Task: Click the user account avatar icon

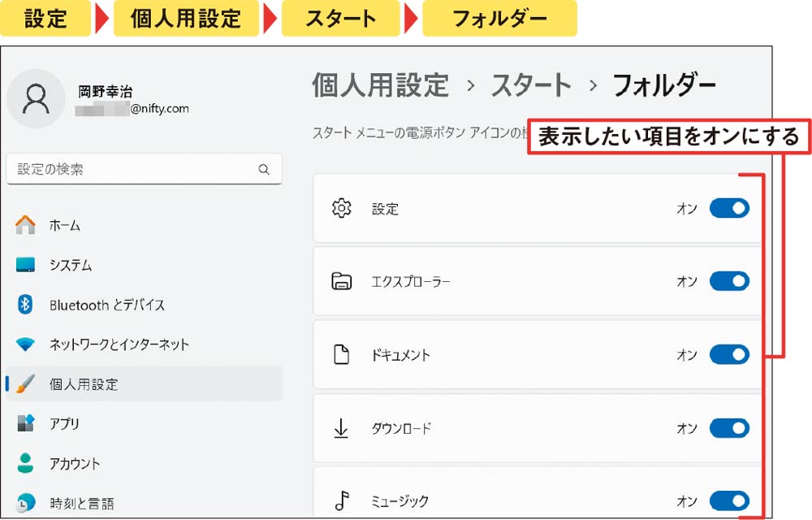Action: pos(36,98)
